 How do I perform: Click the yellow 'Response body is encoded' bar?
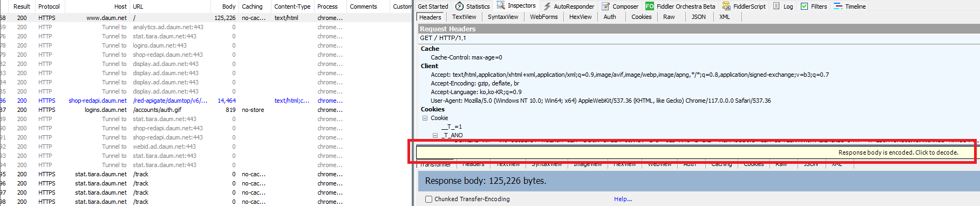(x=695, y=152)
